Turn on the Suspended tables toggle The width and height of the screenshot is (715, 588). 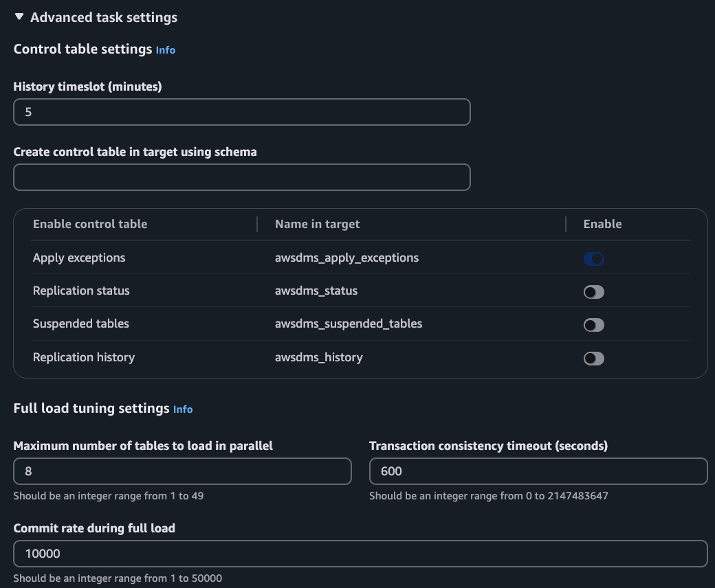point(594,325)
